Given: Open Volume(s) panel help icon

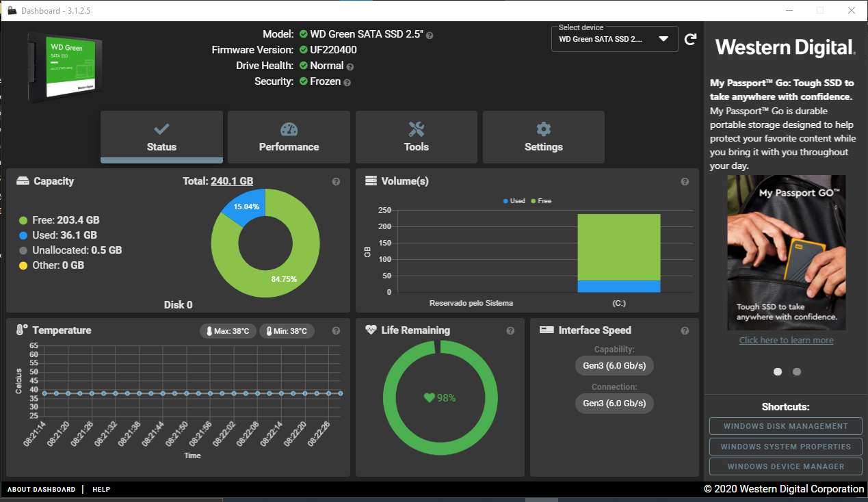Looking at the screenshot, I should tap(685, 182).
